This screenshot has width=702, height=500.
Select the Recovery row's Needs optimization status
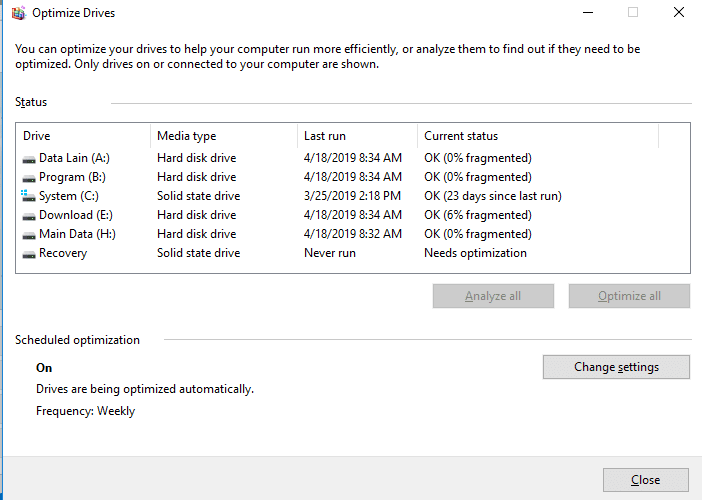point(475,253)
